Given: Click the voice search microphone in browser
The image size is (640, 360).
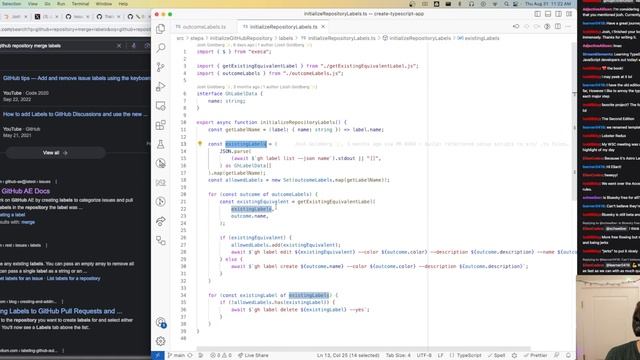Looking at the screenshot, I should [x=133, y=46].
